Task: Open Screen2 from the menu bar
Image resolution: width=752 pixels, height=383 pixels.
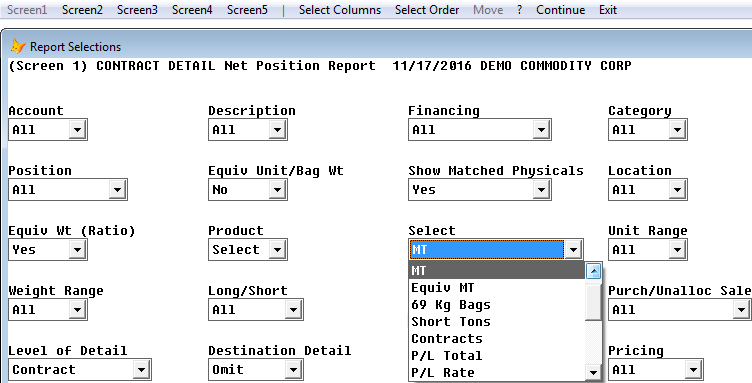Action: click(x=82, y=10)
